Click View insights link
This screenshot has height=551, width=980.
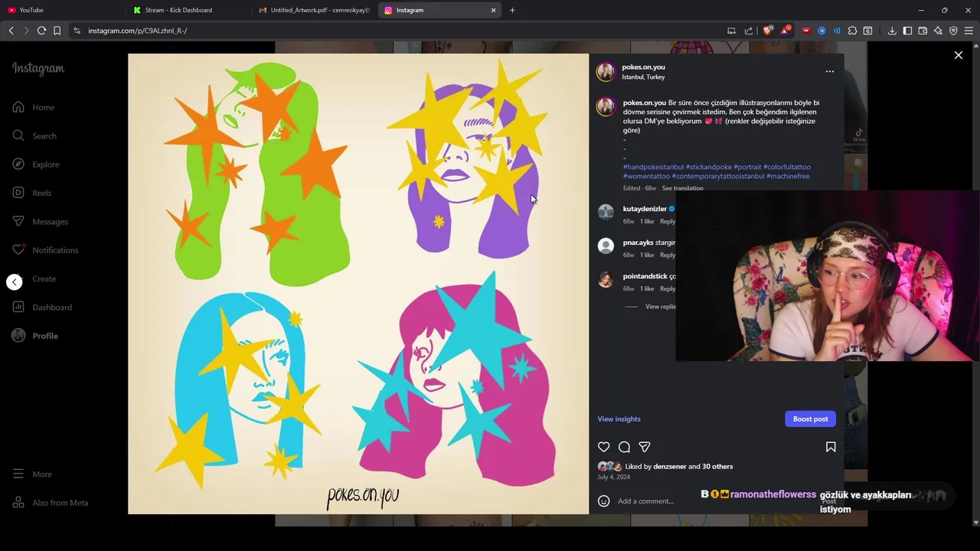click(619, 419)
